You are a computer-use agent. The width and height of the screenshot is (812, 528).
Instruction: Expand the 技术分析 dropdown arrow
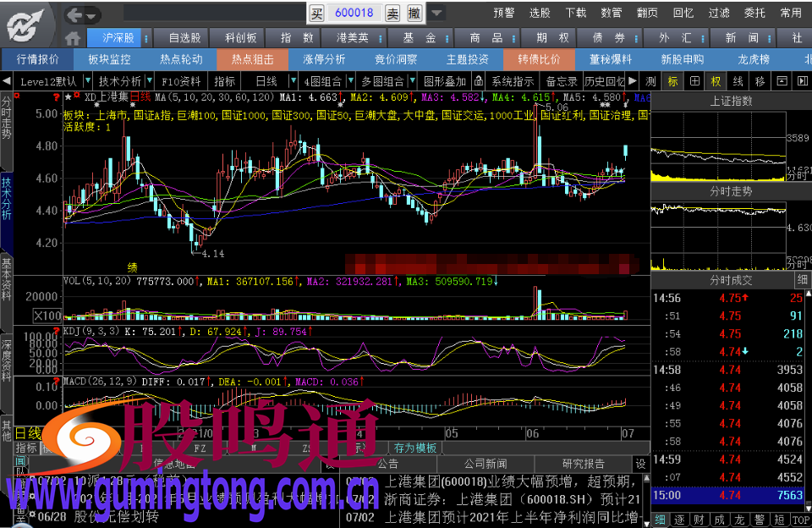pyautogui.click(x=150, y=81)
